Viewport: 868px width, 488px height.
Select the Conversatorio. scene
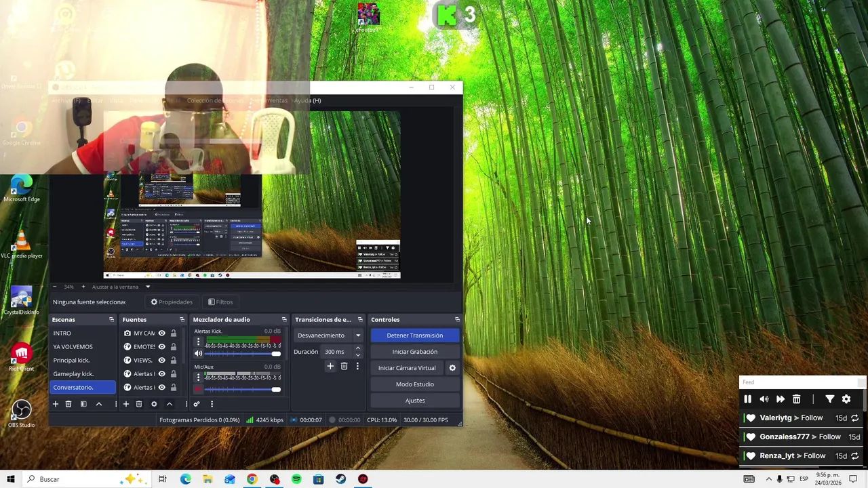83,388
